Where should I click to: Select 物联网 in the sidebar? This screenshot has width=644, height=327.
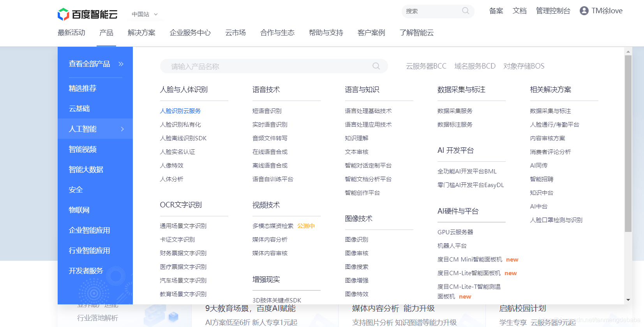pyautogui.click(x=79, y=210)
